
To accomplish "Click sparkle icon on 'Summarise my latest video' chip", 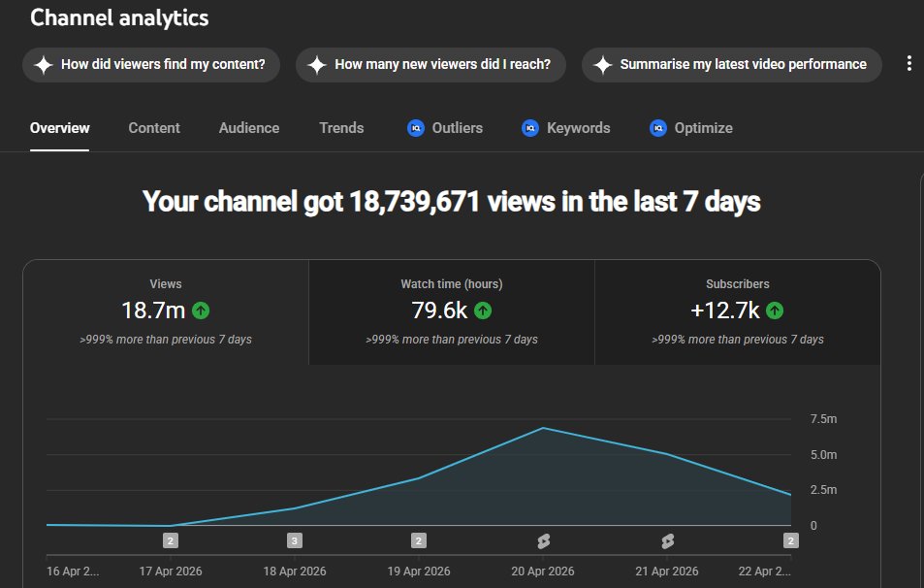I will [x=603, y=65].
